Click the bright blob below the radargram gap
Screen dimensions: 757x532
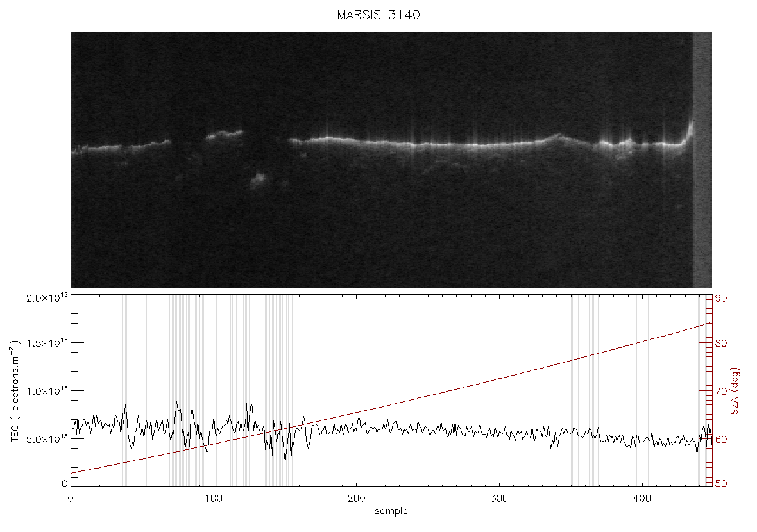coord(259,180)
